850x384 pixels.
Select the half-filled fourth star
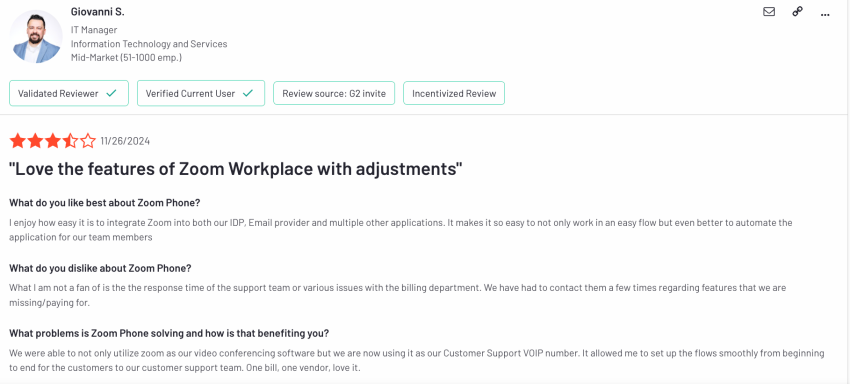[x=70, y=142]
